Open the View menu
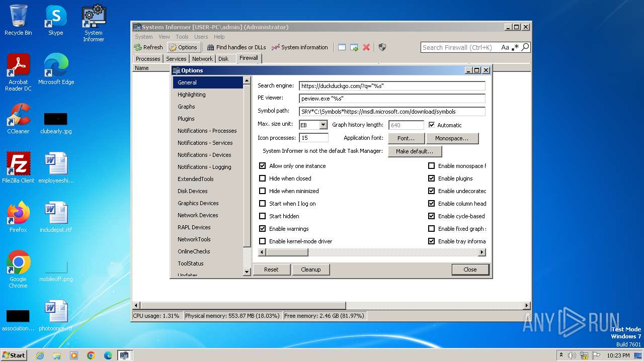The image size is (644, 362). (164, 37)
